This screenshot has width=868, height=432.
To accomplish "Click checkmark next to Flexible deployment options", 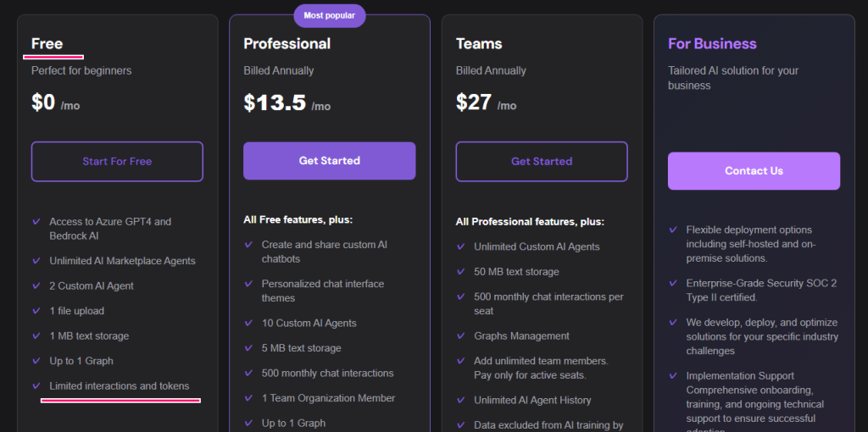I will (x=672, y=230).
